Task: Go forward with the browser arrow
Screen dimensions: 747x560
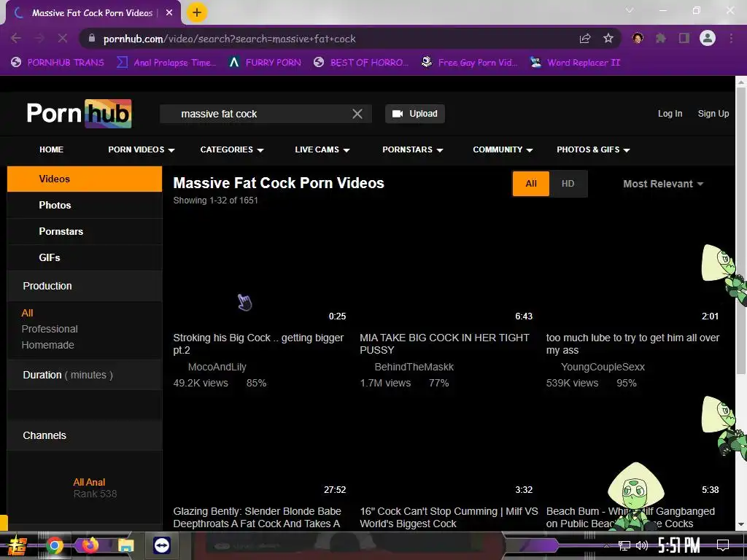Action: click(39, 39)
